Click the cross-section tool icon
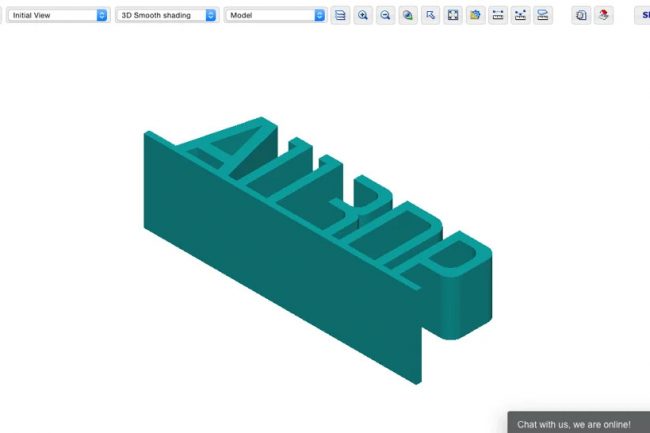Viewport: 650px width, 433px height. (543, 16)
